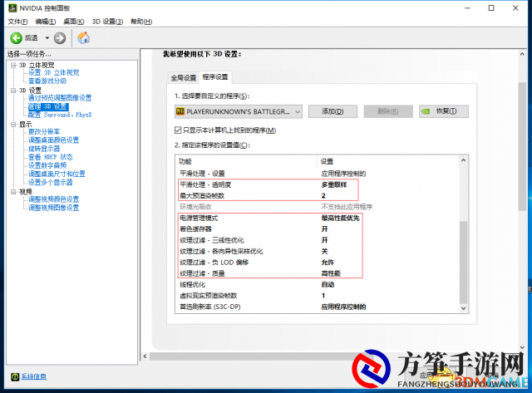Click the 设置 column header
Viewport: 532px width, 393px height.
[x=388, y=162]
